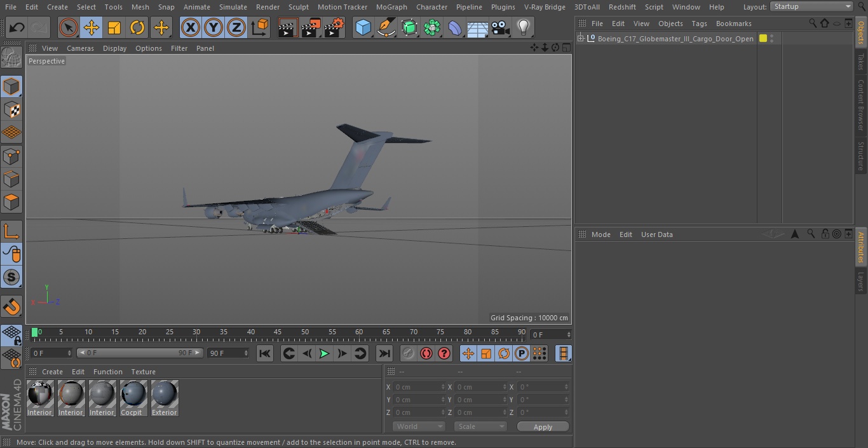This screenshot has width=868, height=448.
Task: Toggle Enable Snap magnet
Action: tap(11, 306)
